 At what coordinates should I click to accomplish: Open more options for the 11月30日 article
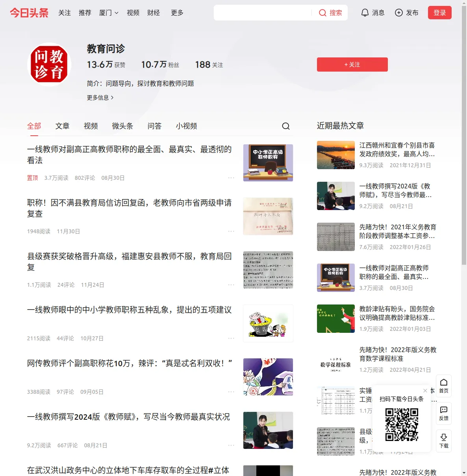(x=231, y=231)
